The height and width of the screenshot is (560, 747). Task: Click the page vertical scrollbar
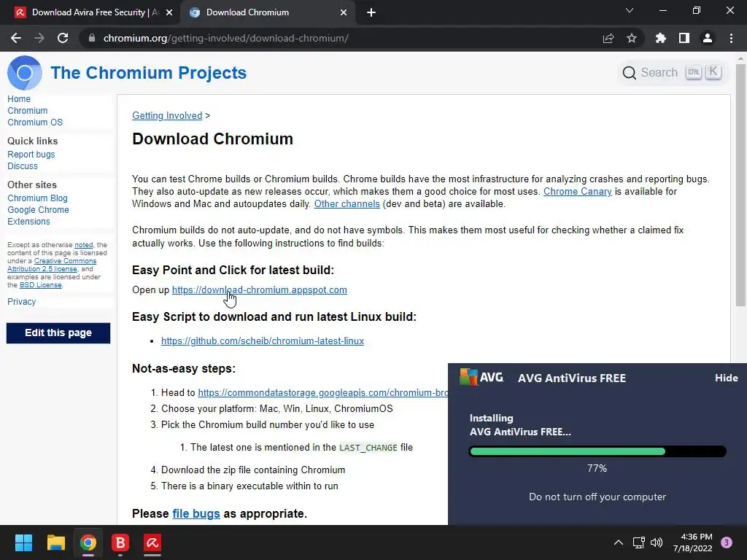pyautogui.click(x=740, y=186)
